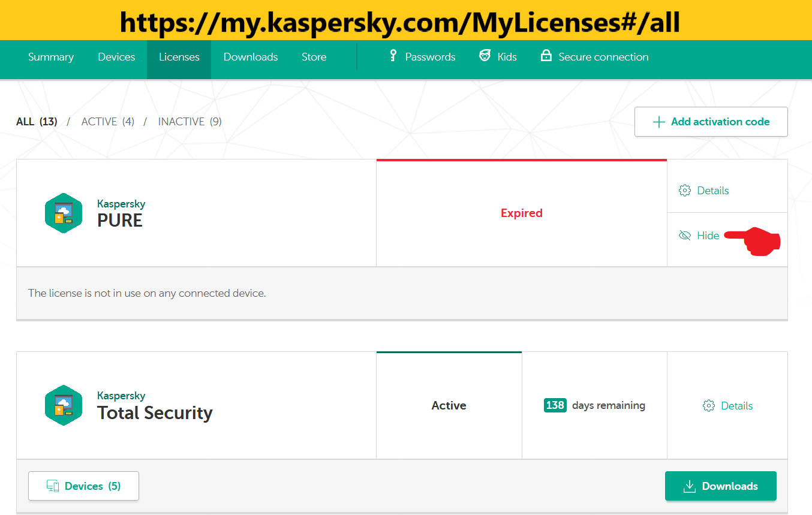812x515 pixels.
Task: Click the download arrow icon in Downloads button
Action: pyautogui.click(x=689, y=486)
